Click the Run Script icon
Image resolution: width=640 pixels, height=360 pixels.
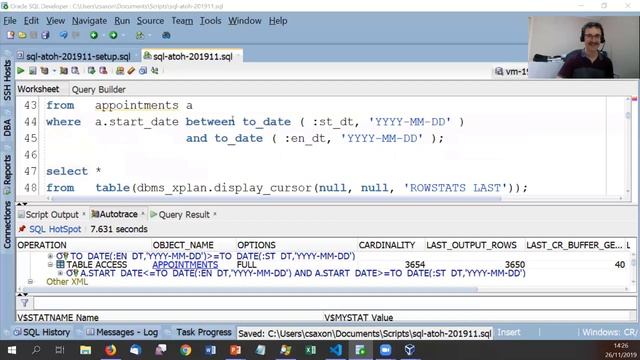point(33,71)
